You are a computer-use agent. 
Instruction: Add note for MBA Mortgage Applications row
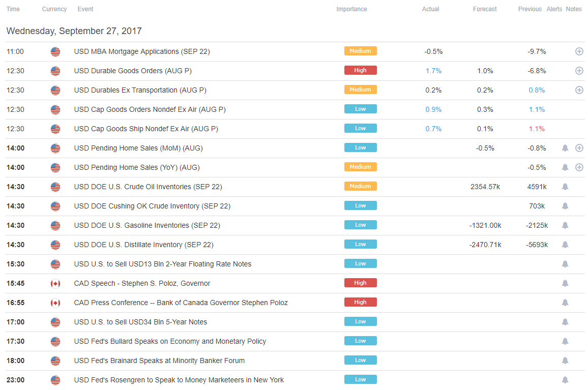click(579, 51)
